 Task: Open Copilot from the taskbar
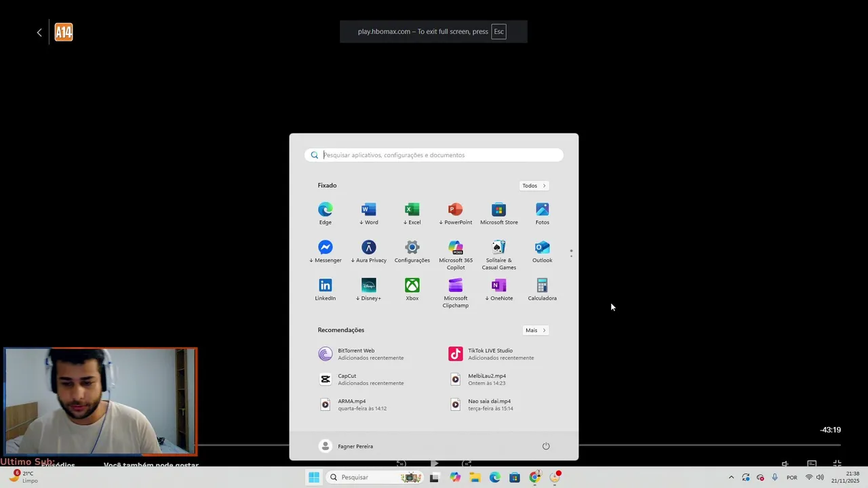(455, 477)
